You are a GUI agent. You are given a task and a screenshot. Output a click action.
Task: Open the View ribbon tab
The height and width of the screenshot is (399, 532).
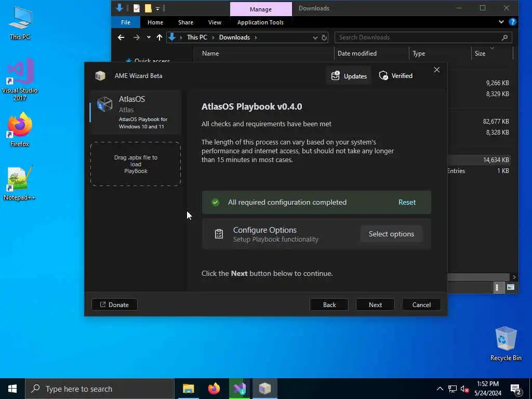pos(215,22)
